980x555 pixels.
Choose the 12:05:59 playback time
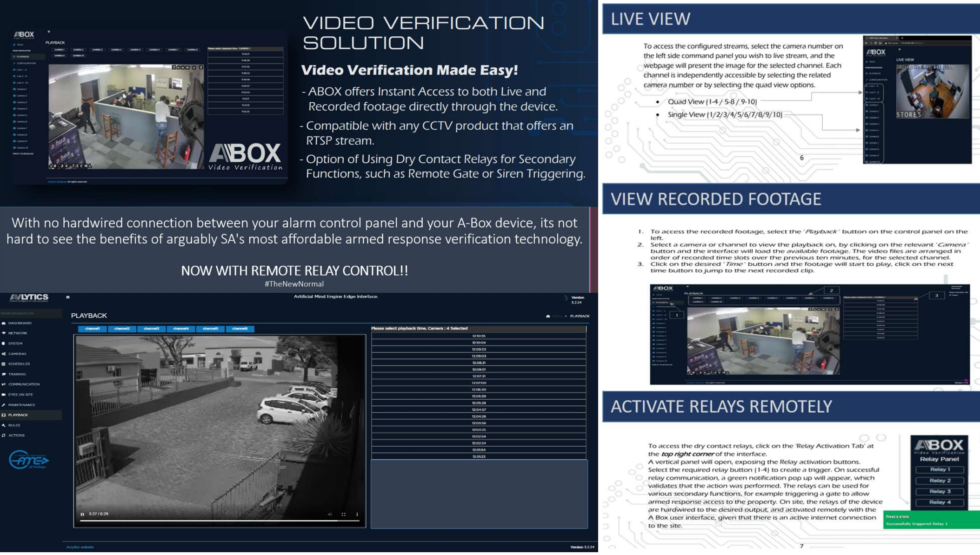click(479, 396)
